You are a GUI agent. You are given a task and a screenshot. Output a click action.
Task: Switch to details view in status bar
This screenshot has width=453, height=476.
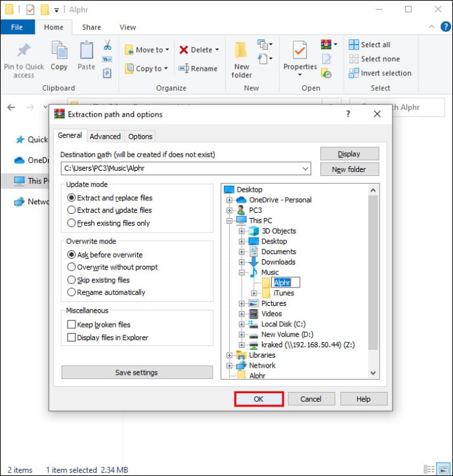(429, 469)
